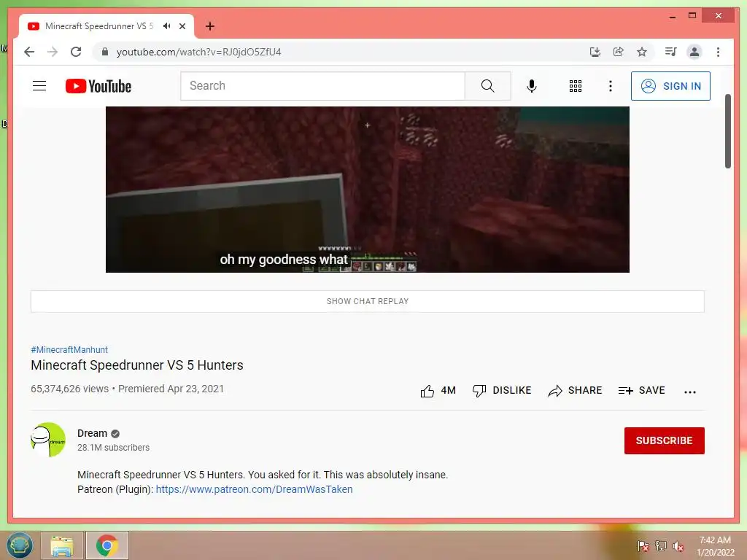Click the install app icon in address bar
The image size is (747, 560).
(595, 52)
